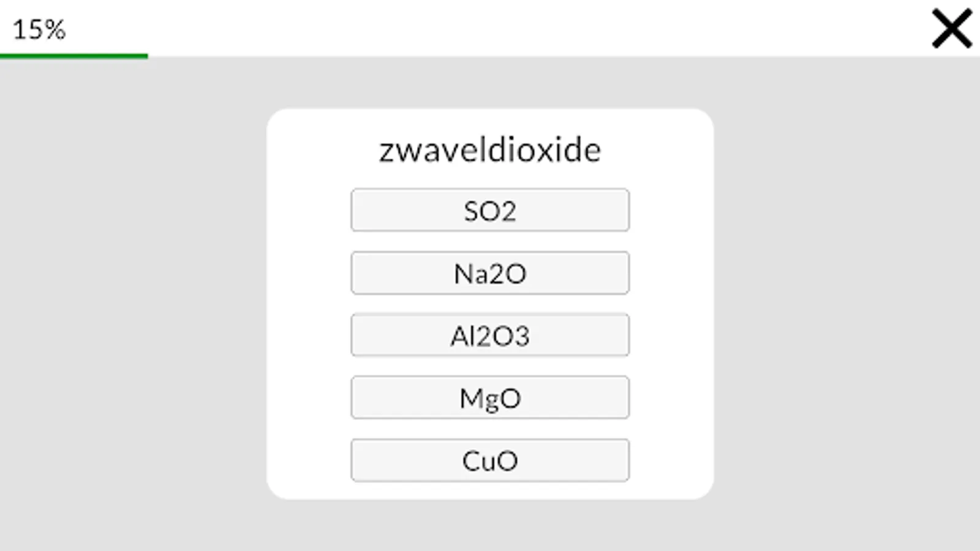Viewport: 980px width, 551px height.
Task: Click gray background left of the card
Action: pyautogui.click(x=135, y=306)
